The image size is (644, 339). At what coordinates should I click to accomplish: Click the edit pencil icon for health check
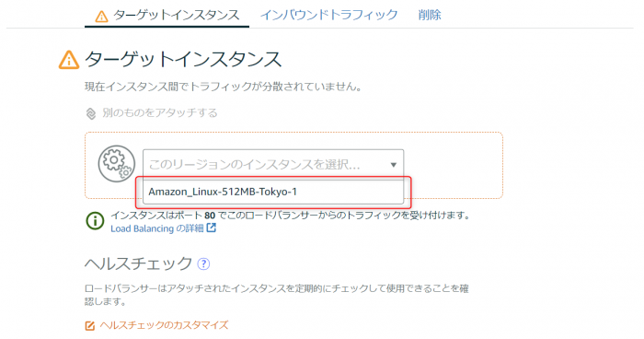tap(90, 326)
